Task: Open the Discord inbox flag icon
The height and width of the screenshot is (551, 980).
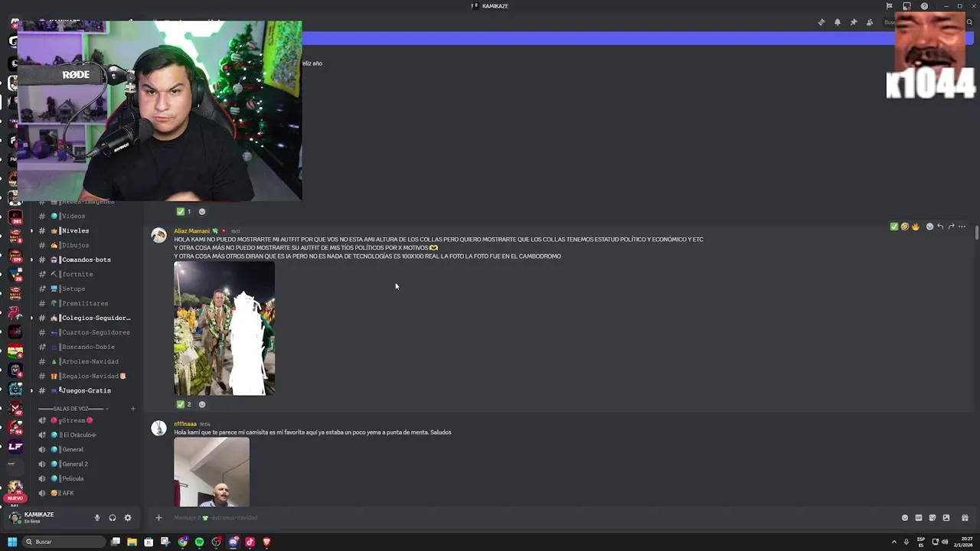Action: [890, 6]
